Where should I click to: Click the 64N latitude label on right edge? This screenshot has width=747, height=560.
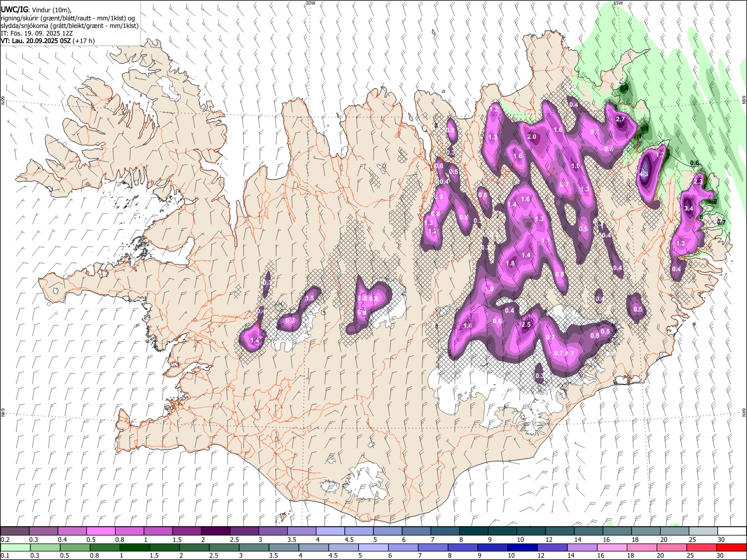click(x=744, y=412)
